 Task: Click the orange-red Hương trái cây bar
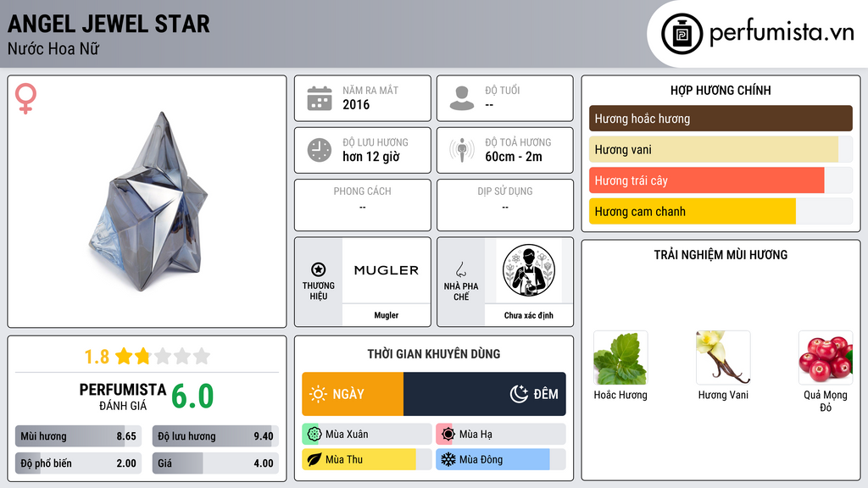[721, 180]
